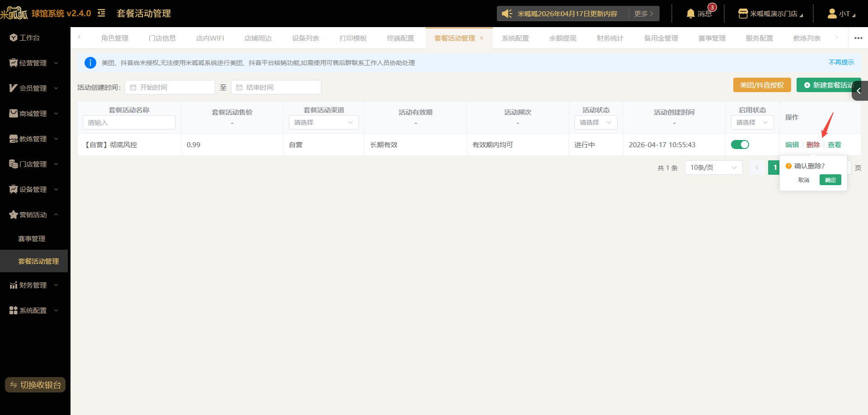Switch to the 门店信息 tab

coord(162,38)
